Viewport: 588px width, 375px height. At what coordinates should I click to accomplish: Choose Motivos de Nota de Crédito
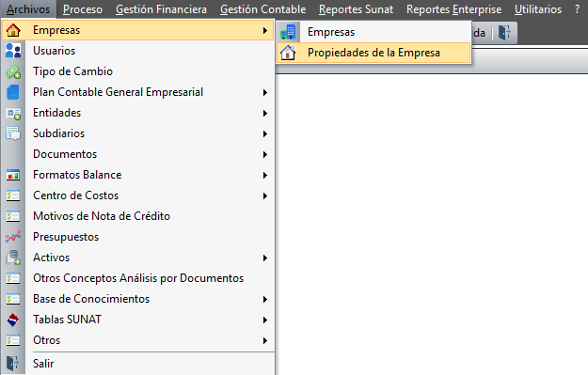(102, 216)
